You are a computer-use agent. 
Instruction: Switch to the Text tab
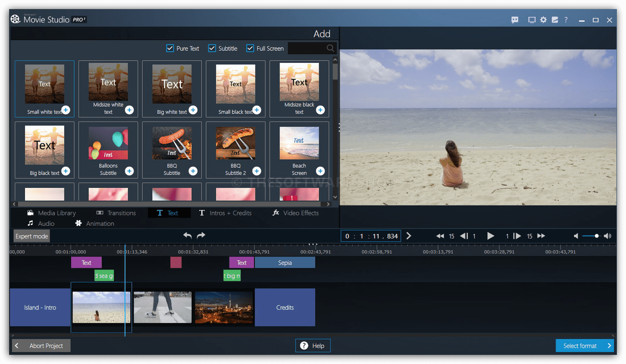[169, 212]
